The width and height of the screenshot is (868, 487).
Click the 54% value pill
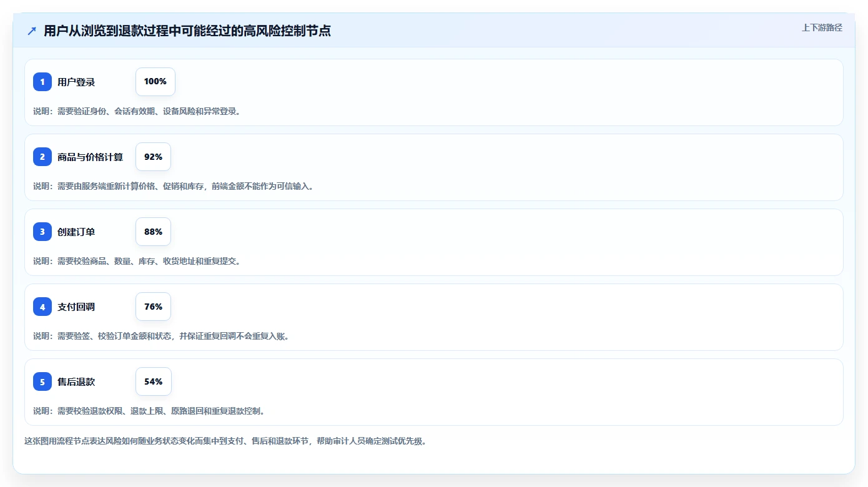[x=154, y=381]
